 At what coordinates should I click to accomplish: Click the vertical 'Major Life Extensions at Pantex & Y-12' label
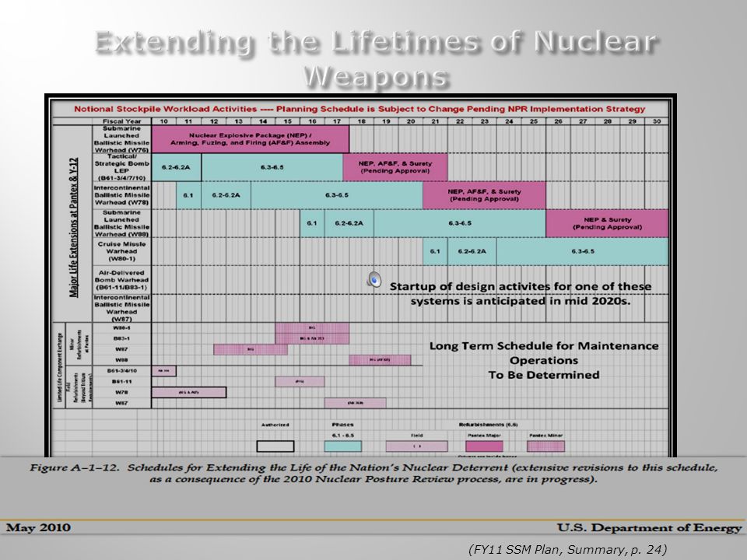[x=73, y=227]
